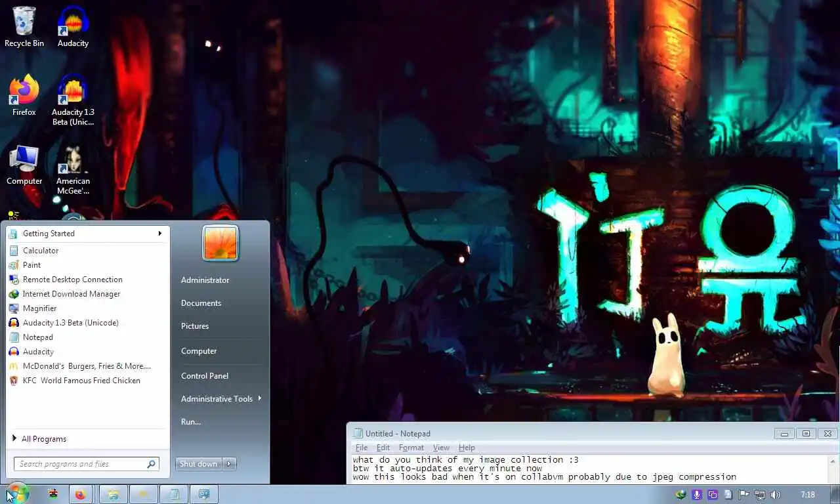Open the Audacity desktop shortcut
The image size is (840, 504).
pos(73,27)
